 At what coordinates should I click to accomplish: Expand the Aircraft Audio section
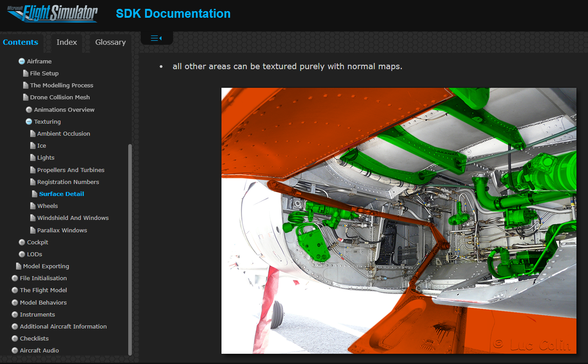[15, 350]
